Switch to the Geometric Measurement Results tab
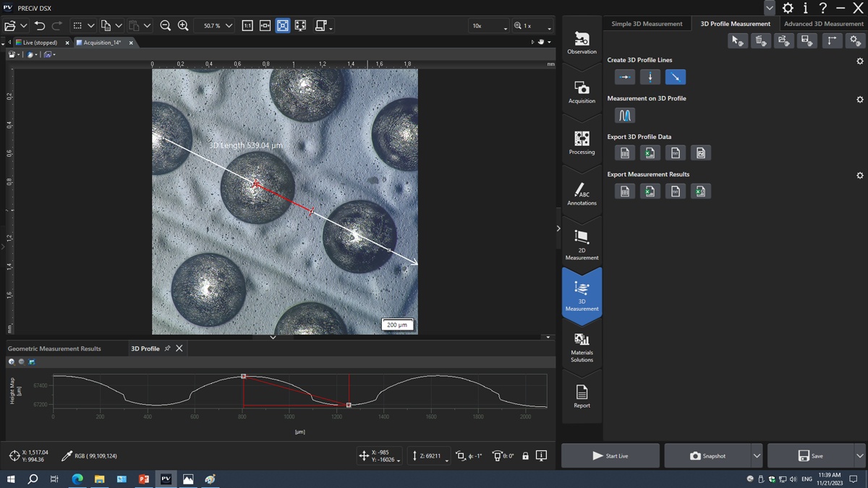 tap(54, 348)
